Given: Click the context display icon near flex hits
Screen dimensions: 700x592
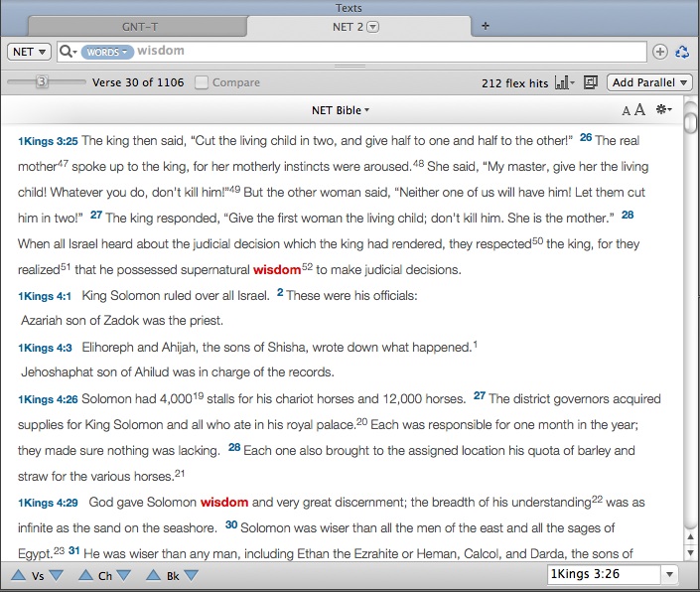Looking at the screenshot, I should pos(591,83).
